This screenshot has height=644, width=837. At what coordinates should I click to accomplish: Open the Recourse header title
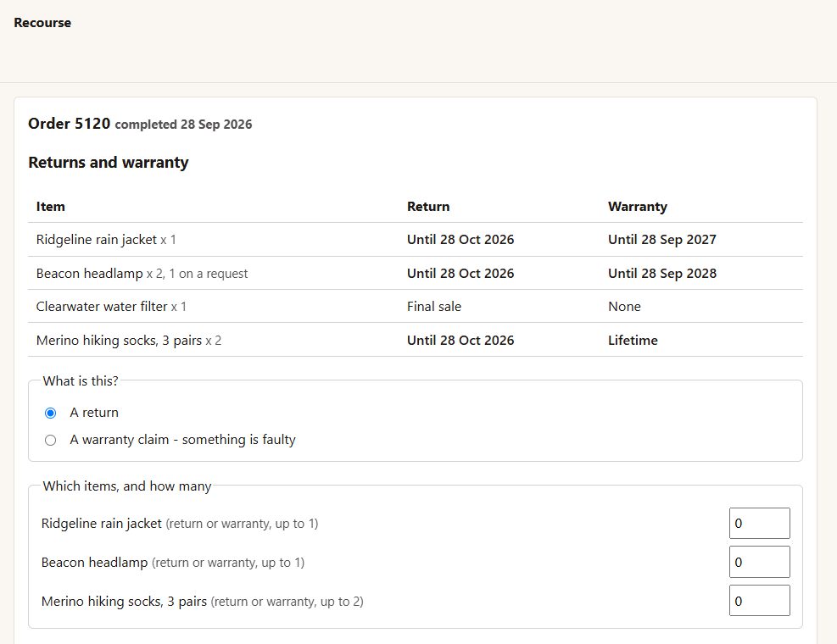[42, 23]
